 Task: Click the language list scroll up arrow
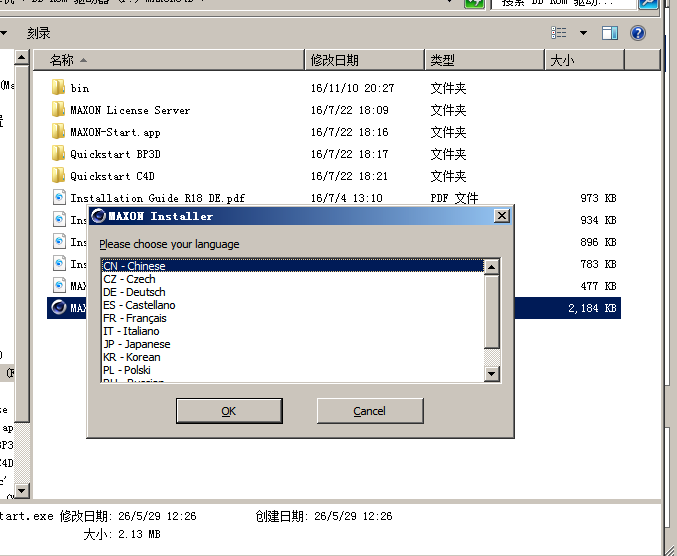492,267
